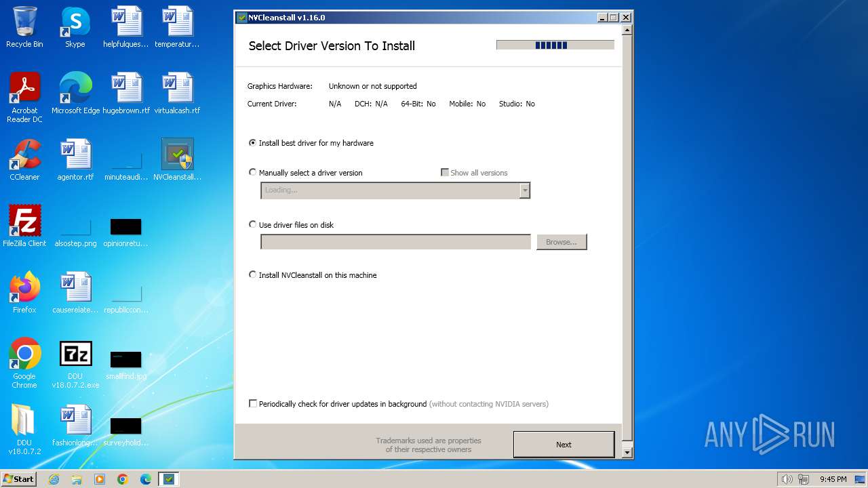Screen dimensions: 868x488
Task: Launch Acrobat Reader DC
Action: pos(24,98)
